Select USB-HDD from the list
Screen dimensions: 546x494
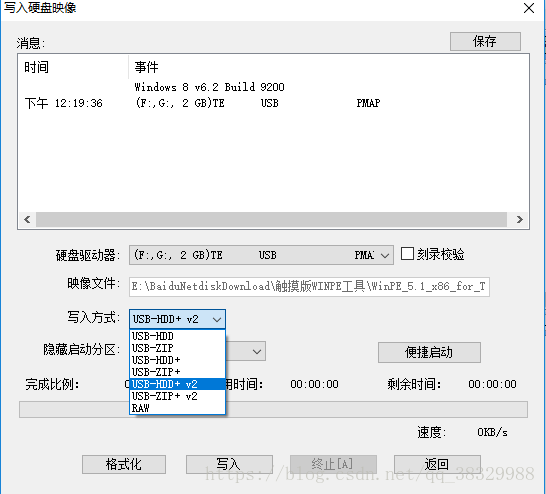[177, 336]
